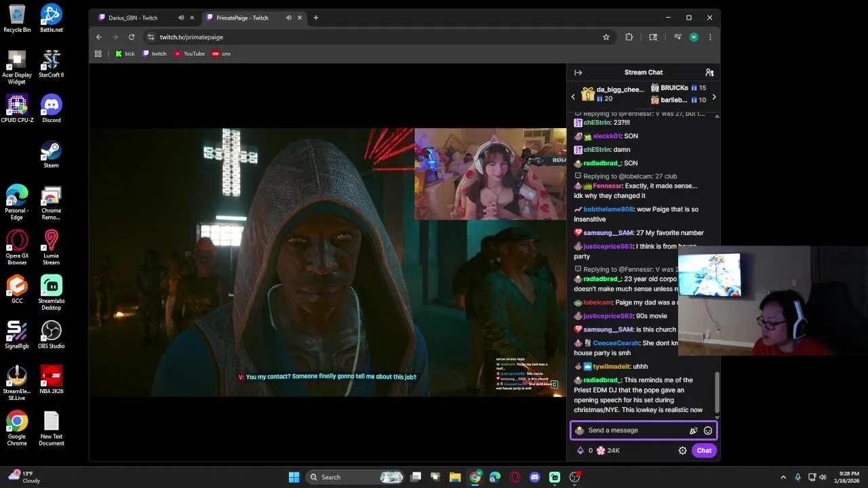
Task: Open kick bookmark
Action: 125,54
